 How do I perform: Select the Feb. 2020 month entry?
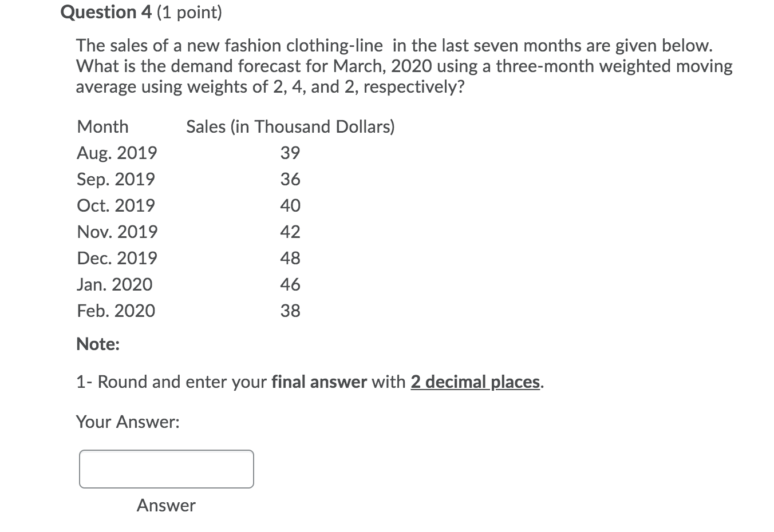click(x=116, y=311)
